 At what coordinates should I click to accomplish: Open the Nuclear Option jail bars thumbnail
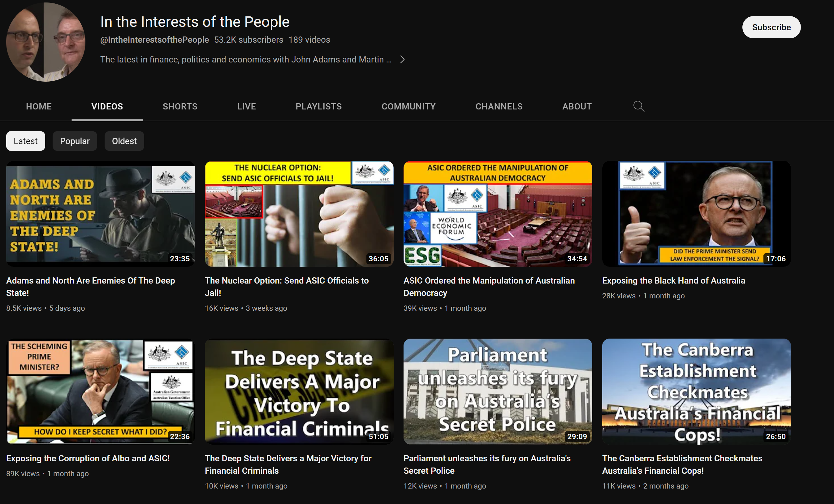tap(299, 214)
